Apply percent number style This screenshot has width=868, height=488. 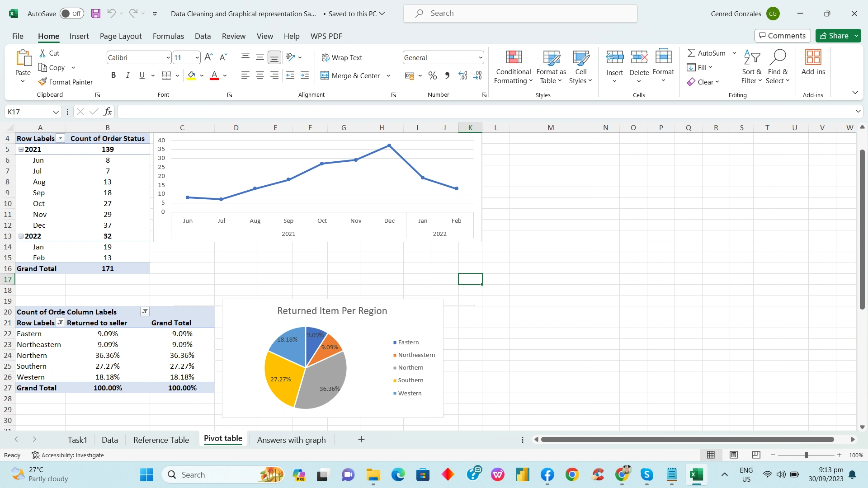[432, 75]
